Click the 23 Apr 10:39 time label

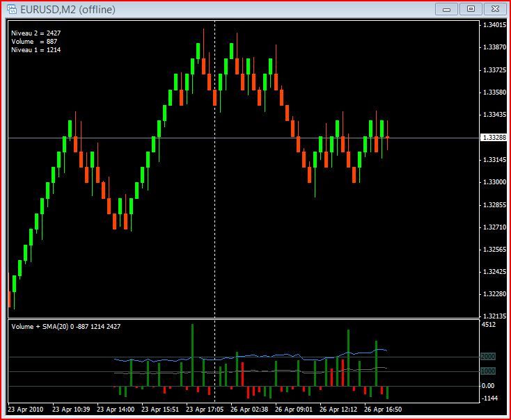pos(71,410)
